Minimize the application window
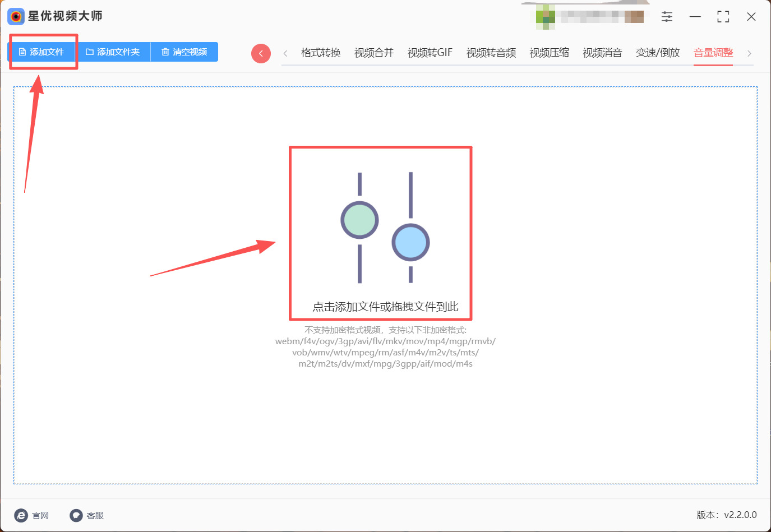Screen dimensions: 771x532 coord(695,17)
